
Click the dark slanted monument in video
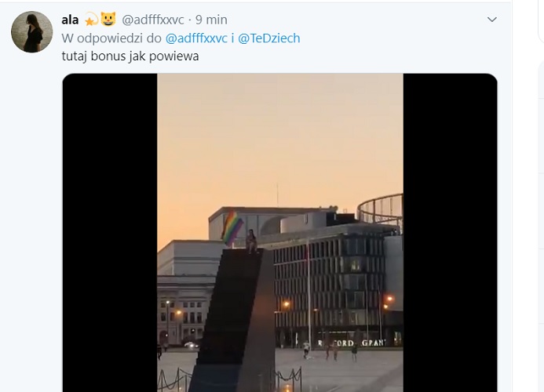coord(236,319)
